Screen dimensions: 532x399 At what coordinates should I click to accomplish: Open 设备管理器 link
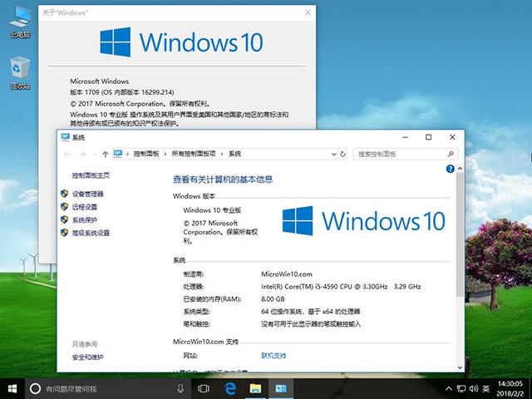87,194
